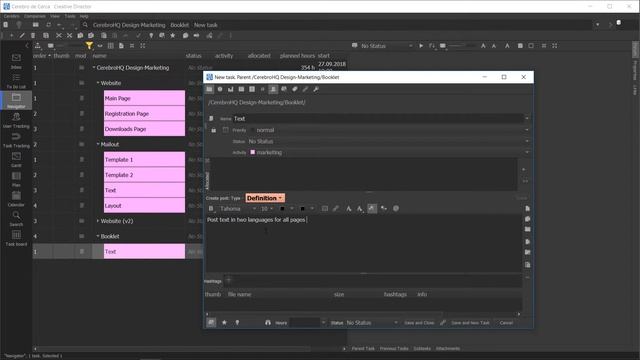Open the footer Status No Status dropdown

(x=372, y=322)
